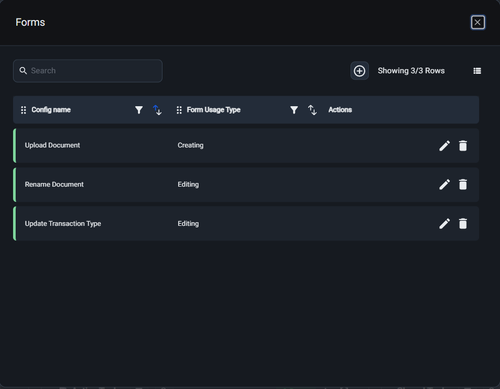
Task: Click the Config name column header
Action: (x=51, y=110)
